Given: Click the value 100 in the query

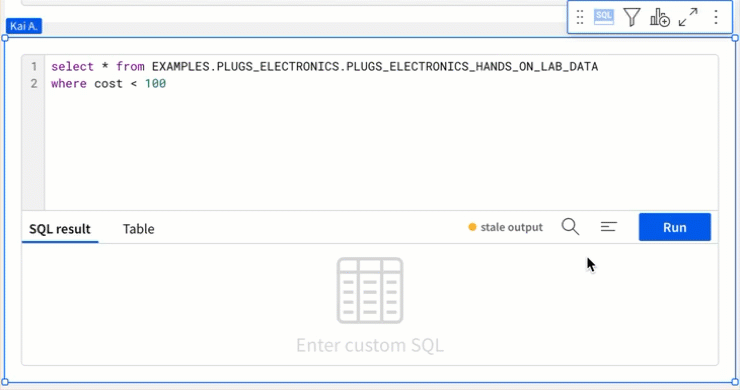Looking at the screenshot, I should (155, 84).
